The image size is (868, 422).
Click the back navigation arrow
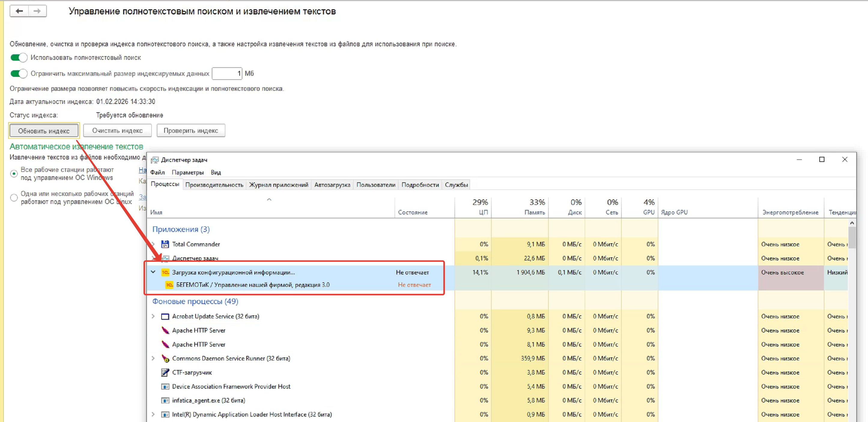pos(19,11)
